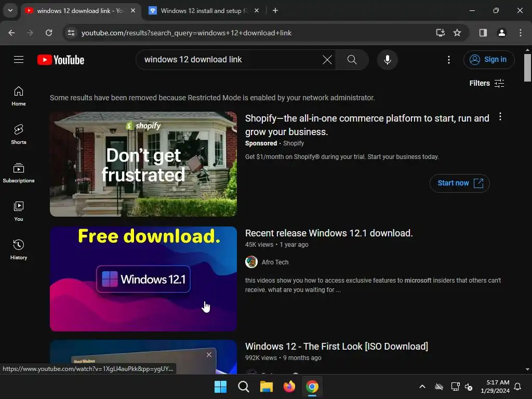Open the clock showing 5:17 AM
The image size is (532, 399).
click(495, 387)
